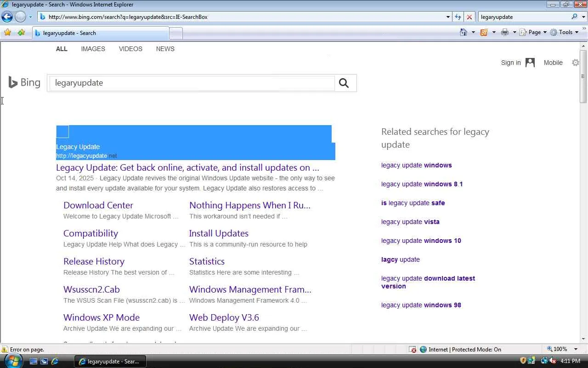Open the Windows XP Mode sitelink
The height and width of the screenshot is (368, 588).
102,317
